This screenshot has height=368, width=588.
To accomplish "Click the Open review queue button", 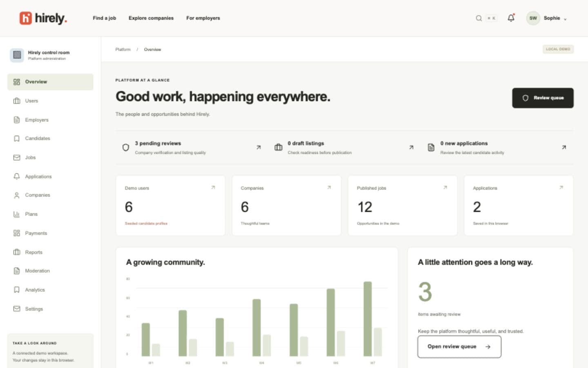I will (459, 347).
